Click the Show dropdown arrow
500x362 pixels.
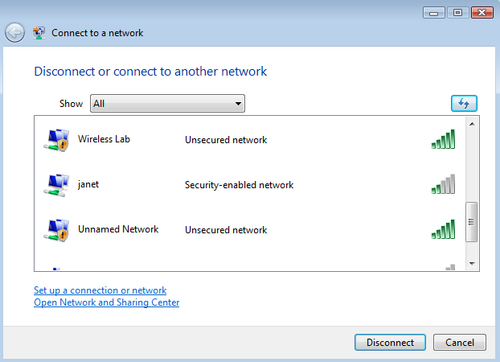click(238, 103)
